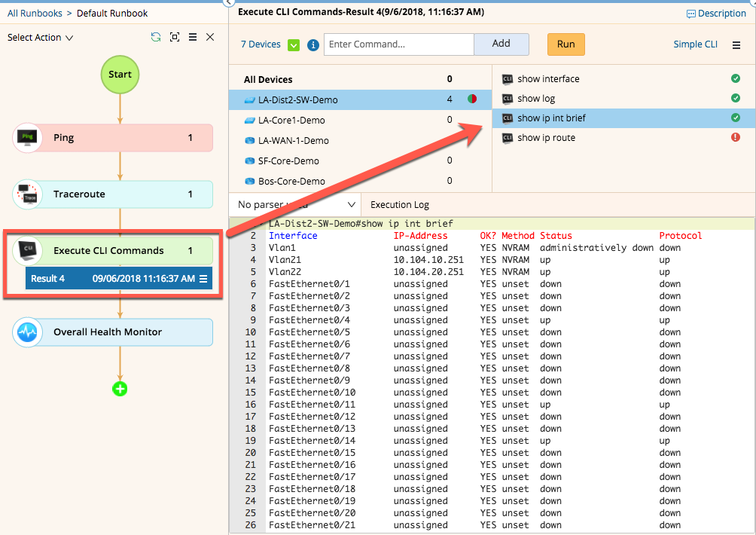Add a new node with green plus
The width and height of the screenshot is (756, 535).
tap(120, 389)
